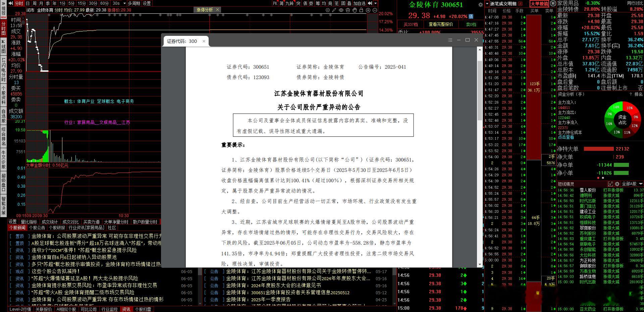644x312 pixels.
Task: Zoom out with the minus circle icon
Action: pos(375,10)
